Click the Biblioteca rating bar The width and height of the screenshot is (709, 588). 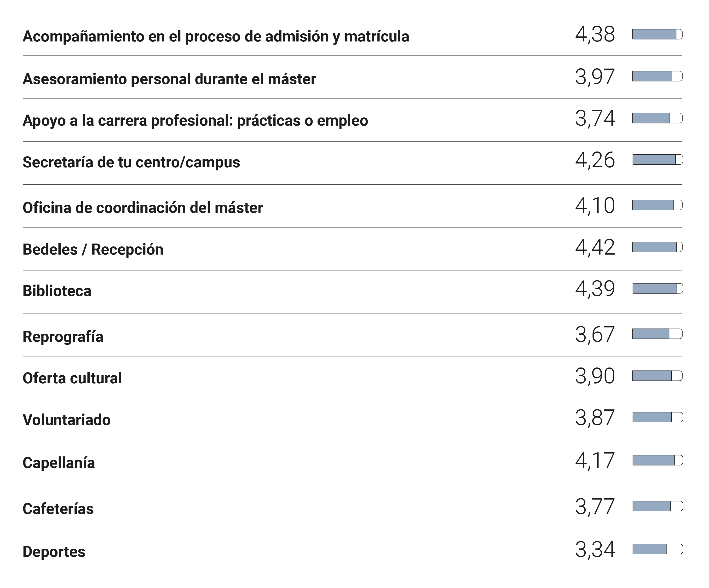pos(657,288)
